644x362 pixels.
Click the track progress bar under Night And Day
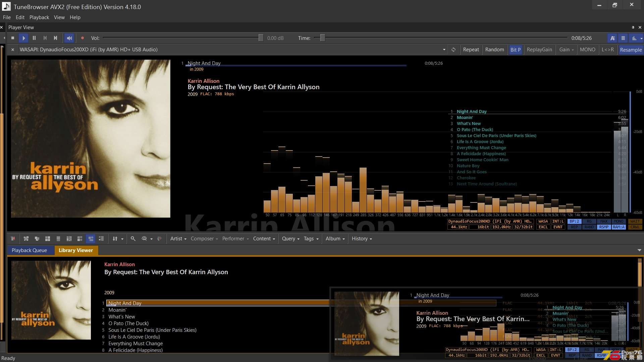(296, 66)
